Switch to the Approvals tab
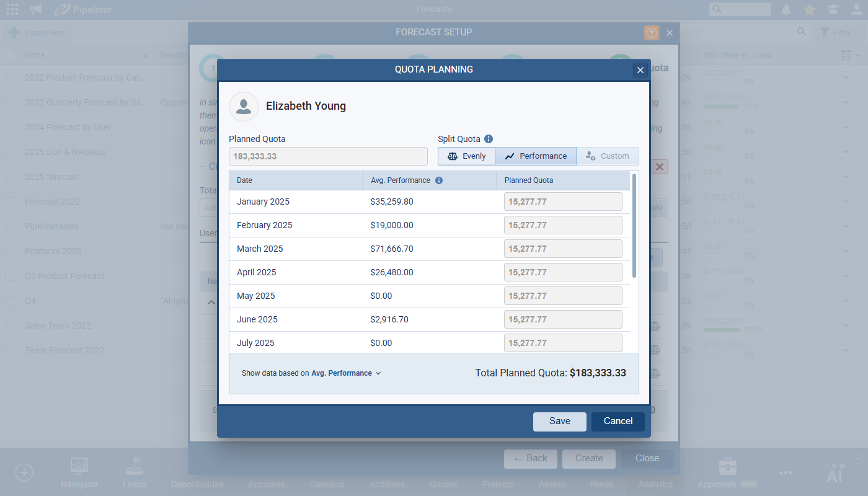The image size is (868, 496). point(727,473)
